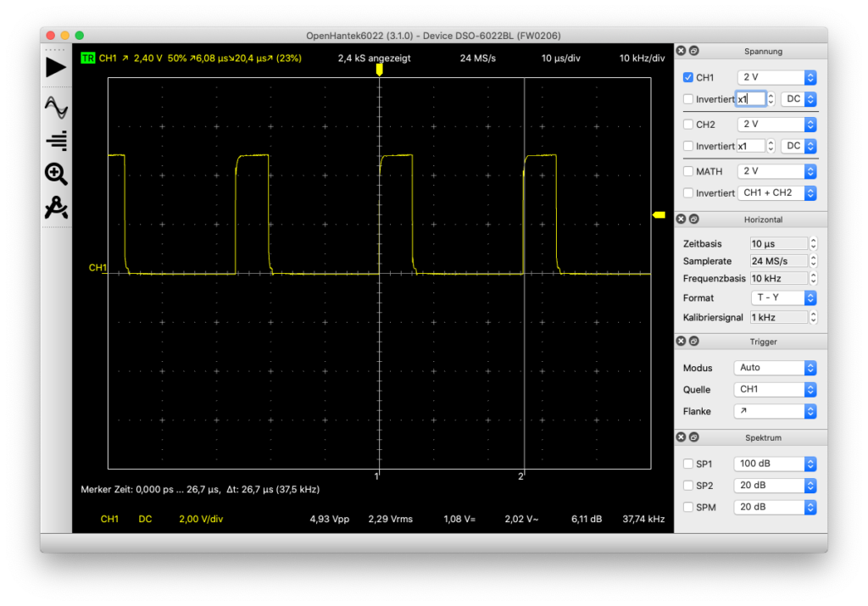Open the CH1 DC coupling dropdown
This screenshot has width=868, height=606.
(798, 99)
